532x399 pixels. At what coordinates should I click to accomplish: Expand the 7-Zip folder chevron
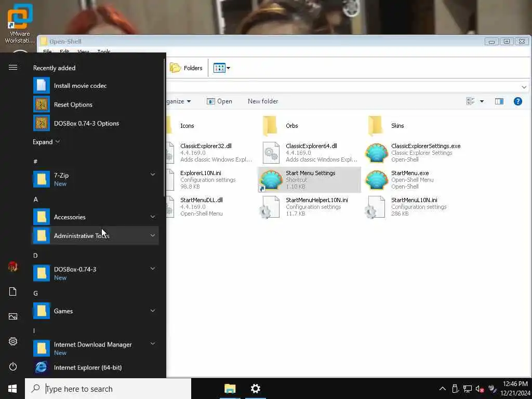[153, 175]
